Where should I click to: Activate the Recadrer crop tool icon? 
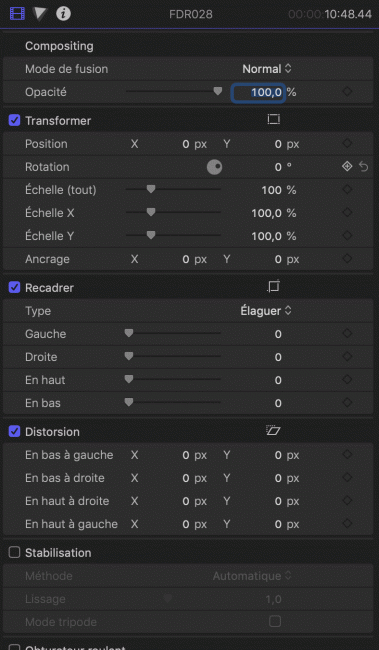click(273, 287)
